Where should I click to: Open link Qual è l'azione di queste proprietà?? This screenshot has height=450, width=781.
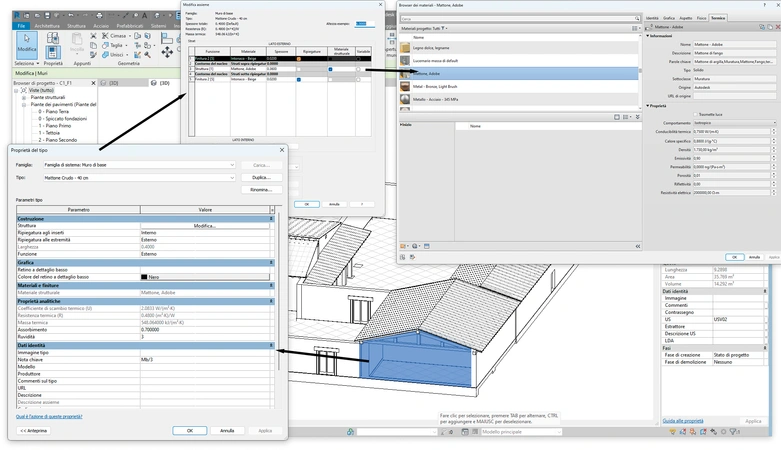click(49, 416)
